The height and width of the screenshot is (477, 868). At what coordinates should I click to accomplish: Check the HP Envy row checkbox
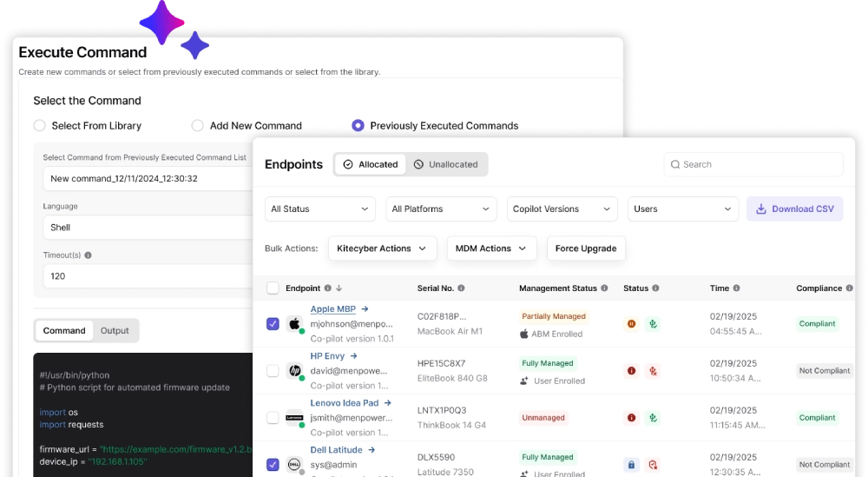[x=273, y=371]
